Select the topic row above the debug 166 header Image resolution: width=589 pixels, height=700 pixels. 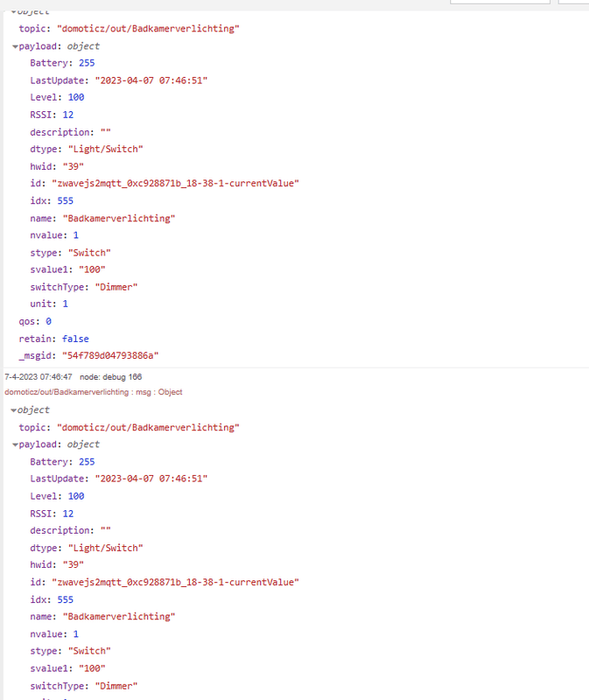(x=129, y=29)
